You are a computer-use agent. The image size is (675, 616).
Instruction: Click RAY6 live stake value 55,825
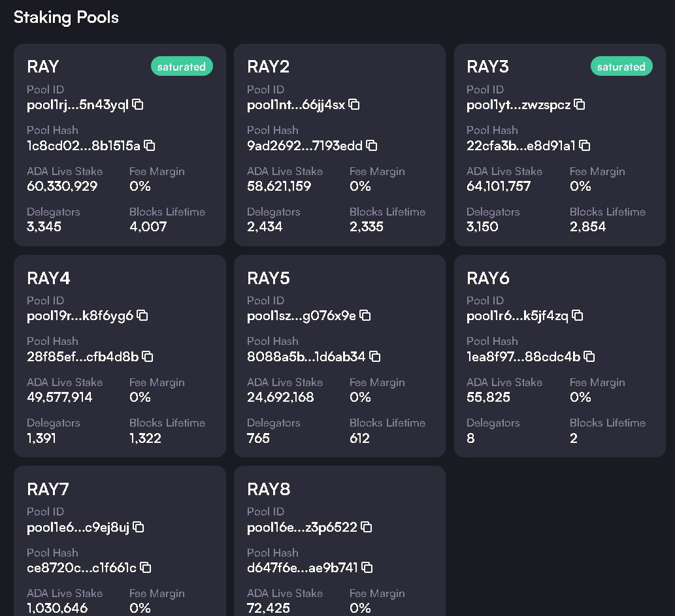tap(488, 397)
